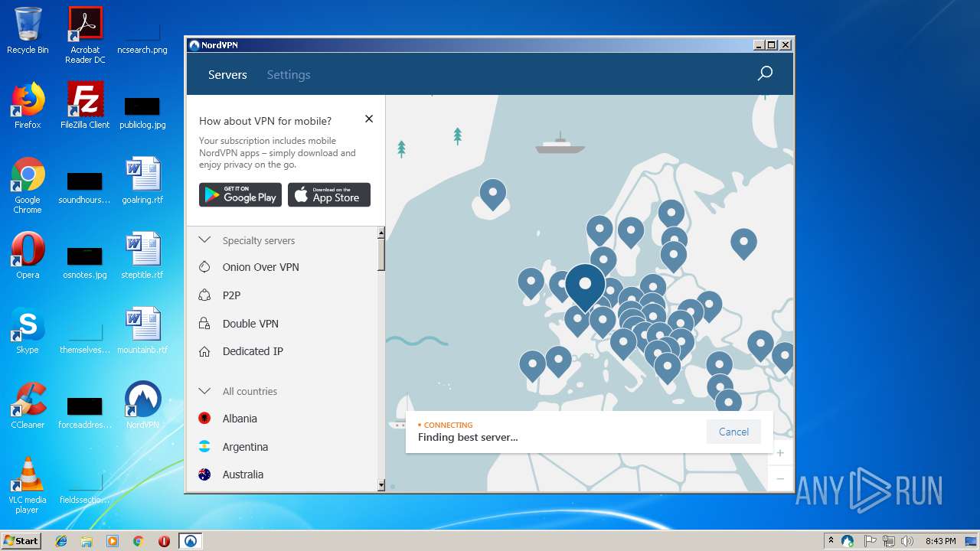Open volume control in system tray

tap(907, 541)
